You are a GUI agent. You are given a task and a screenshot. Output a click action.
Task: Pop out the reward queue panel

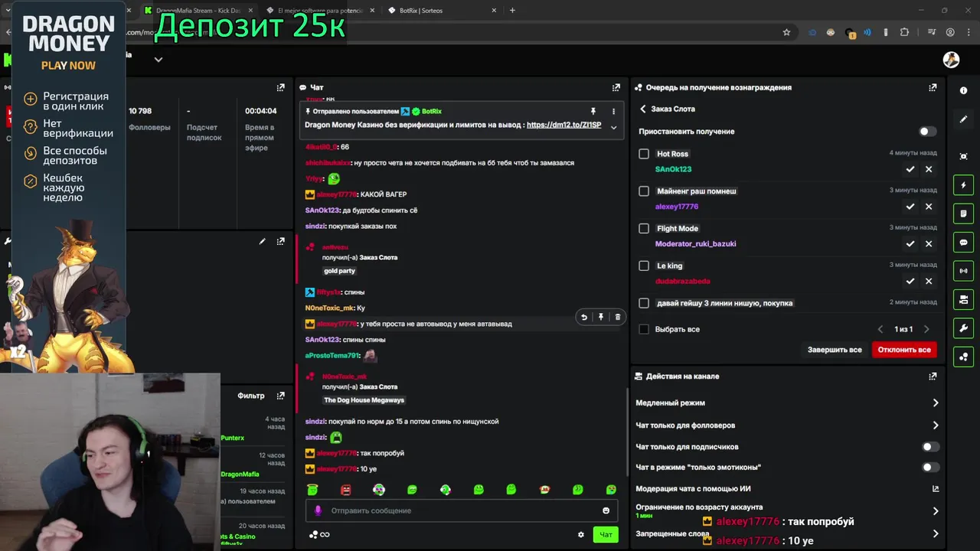tap(933, 87)
